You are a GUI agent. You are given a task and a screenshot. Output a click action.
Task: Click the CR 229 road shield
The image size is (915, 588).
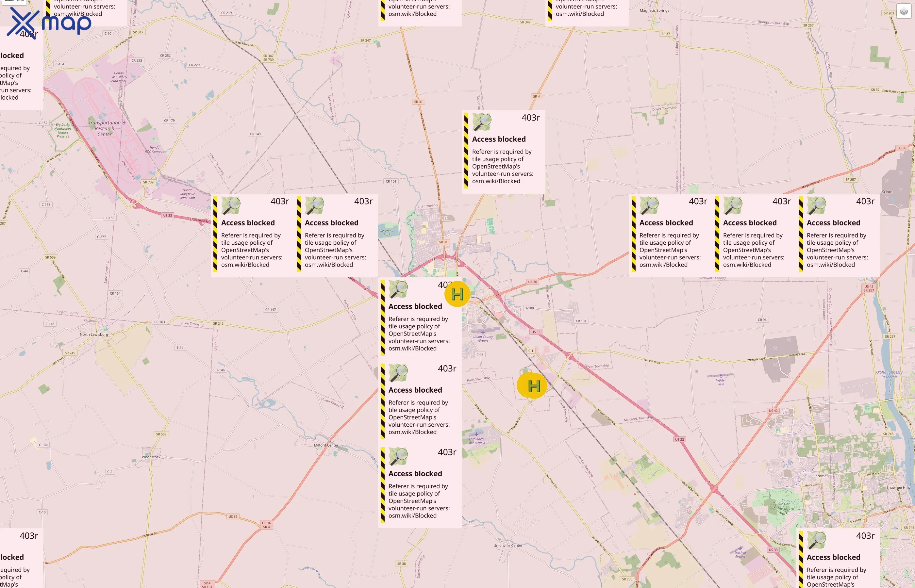tap(194, 65)
